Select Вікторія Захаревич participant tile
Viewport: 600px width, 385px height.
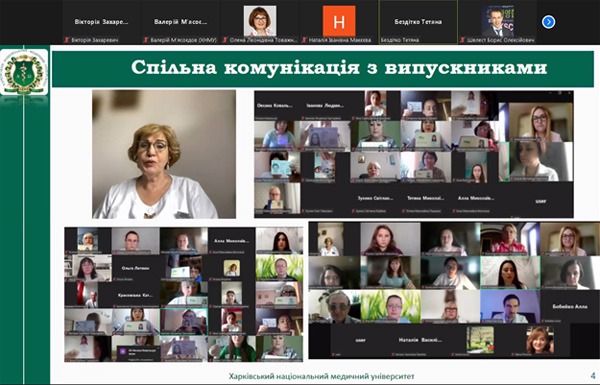(x=101, y=22)
